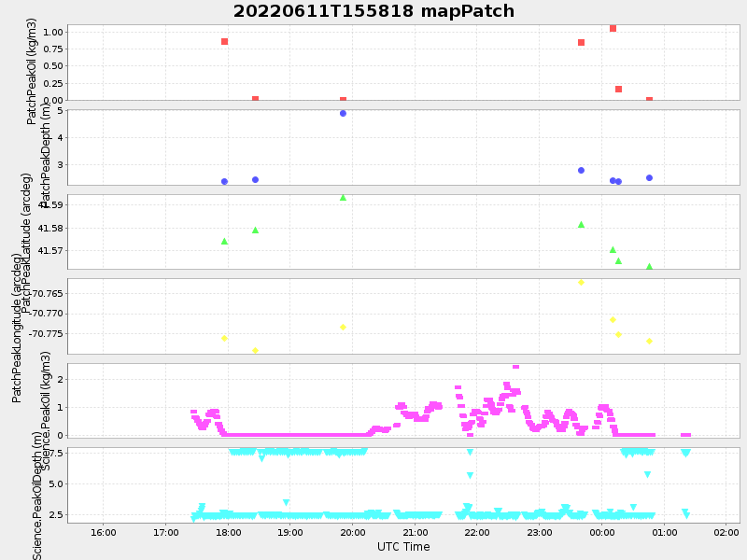Select yellow longitude diamond near 00:45

point(649,341)
